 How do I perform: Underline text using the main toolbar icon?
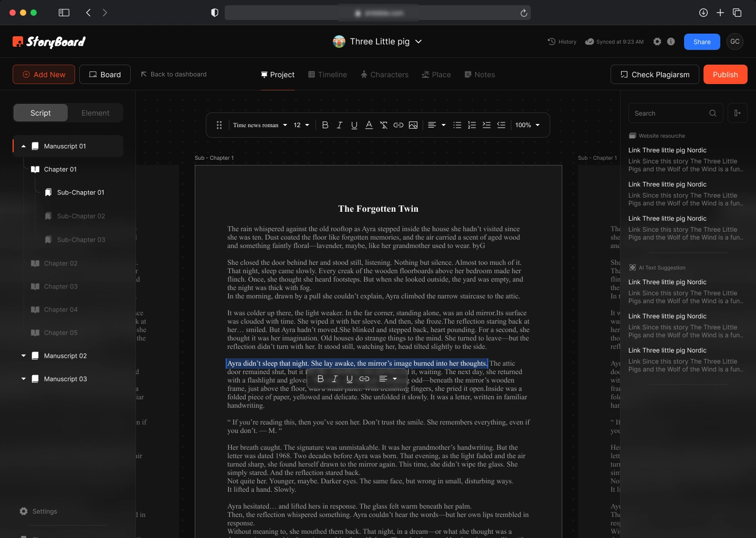click(354, 125)
